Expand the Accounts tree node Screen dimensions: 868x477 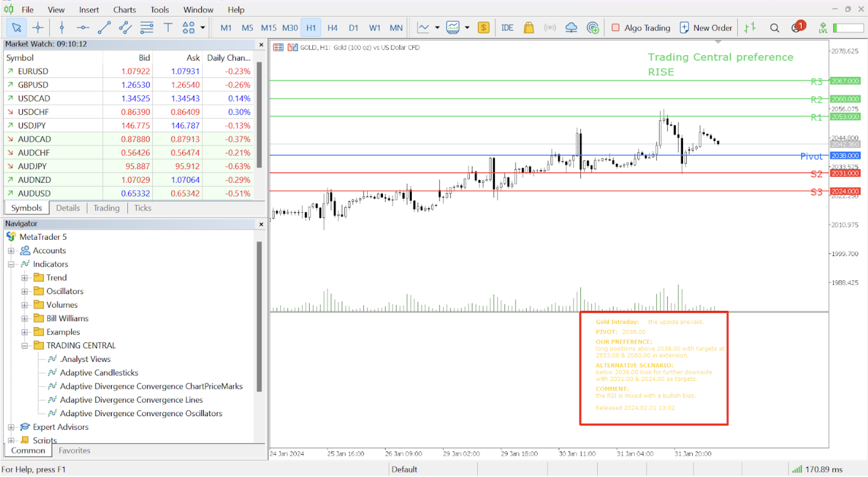tap(11, 251)
